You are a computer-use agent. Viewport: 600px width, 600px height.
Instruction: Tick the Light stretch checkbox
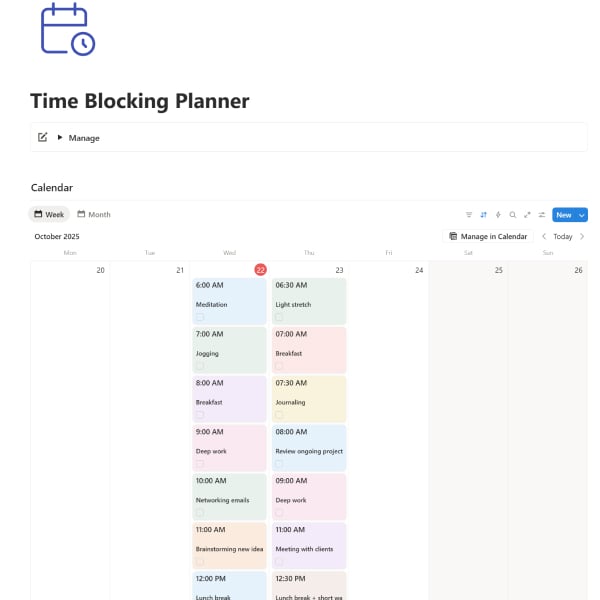pos(280,317)
